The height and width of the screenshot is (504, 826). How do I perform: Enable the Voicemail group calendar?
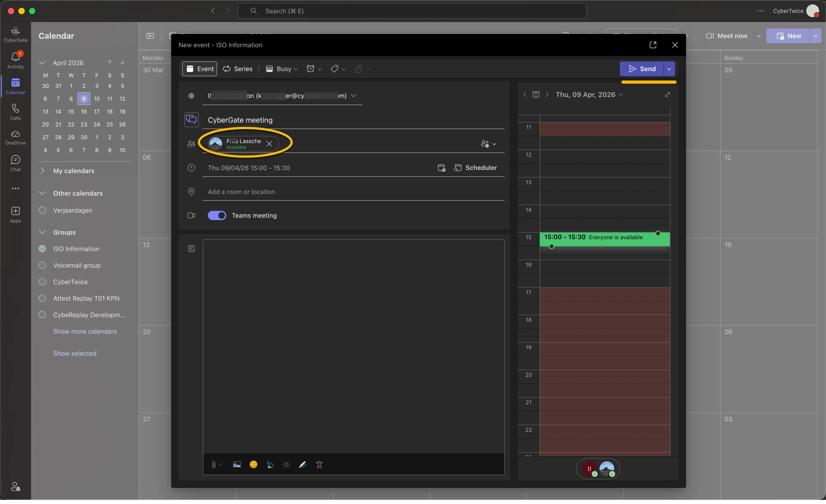[x=42, y=265]
